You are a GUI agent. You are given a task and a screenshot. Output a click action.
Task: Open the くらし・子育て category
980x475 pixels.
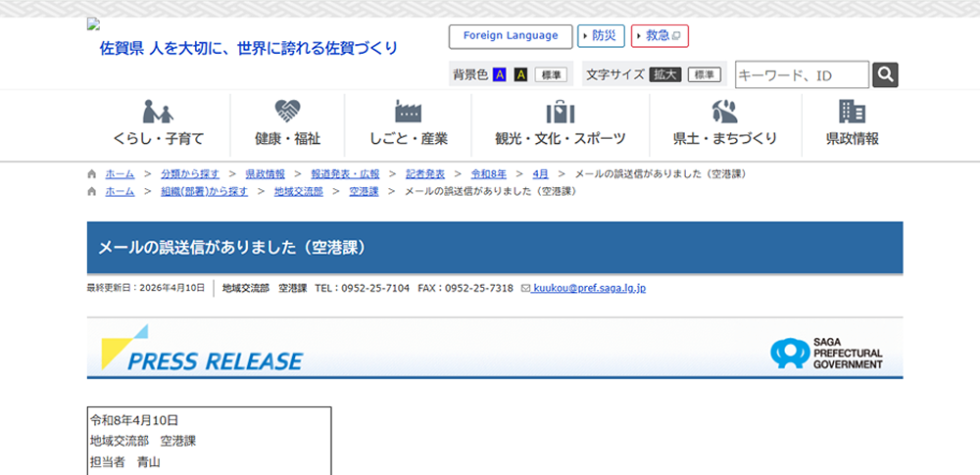tap(158, 123)
